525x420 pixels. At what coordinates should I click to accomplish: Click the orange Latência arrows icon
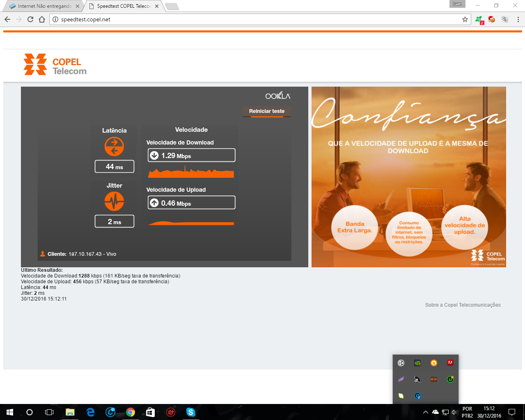pyautogui.click(x=114, y=147)
